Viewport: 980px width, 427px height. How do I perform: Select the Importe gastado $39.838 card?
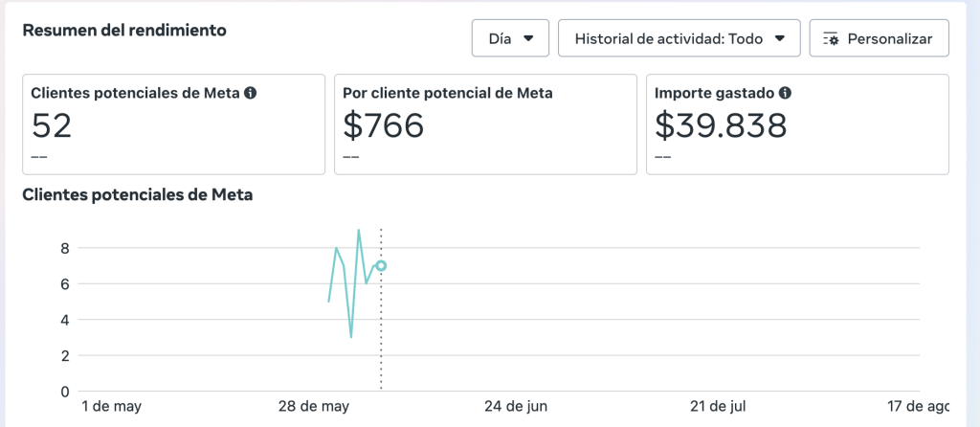tap(797, 124)
